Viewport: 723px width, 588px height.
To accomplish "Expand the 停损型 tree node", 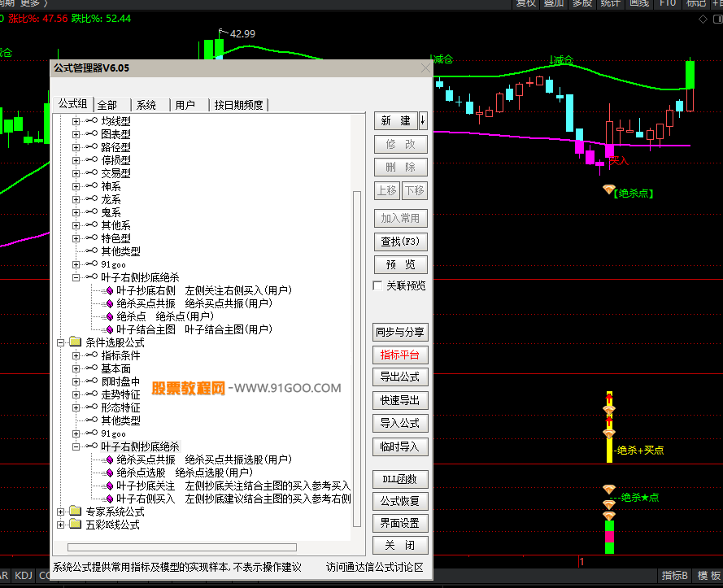I will pyautogui.click(x=76, y=160).
